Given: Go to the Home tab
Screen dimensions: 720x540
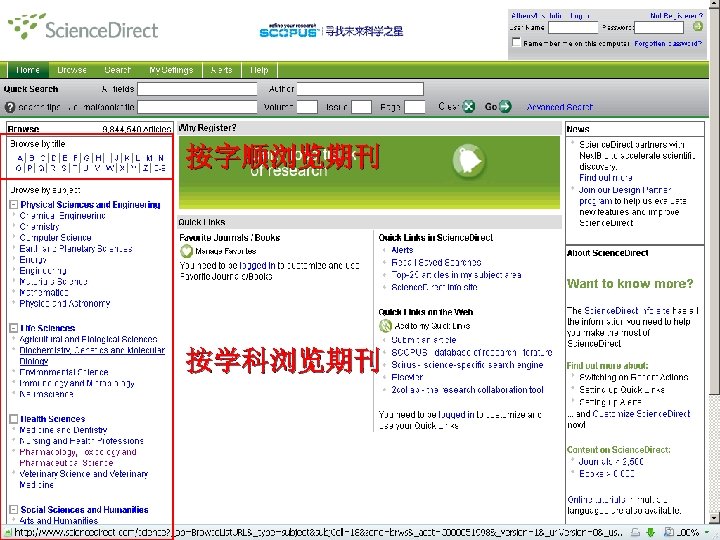Looking at the screenshot, I should coord(28,70).
